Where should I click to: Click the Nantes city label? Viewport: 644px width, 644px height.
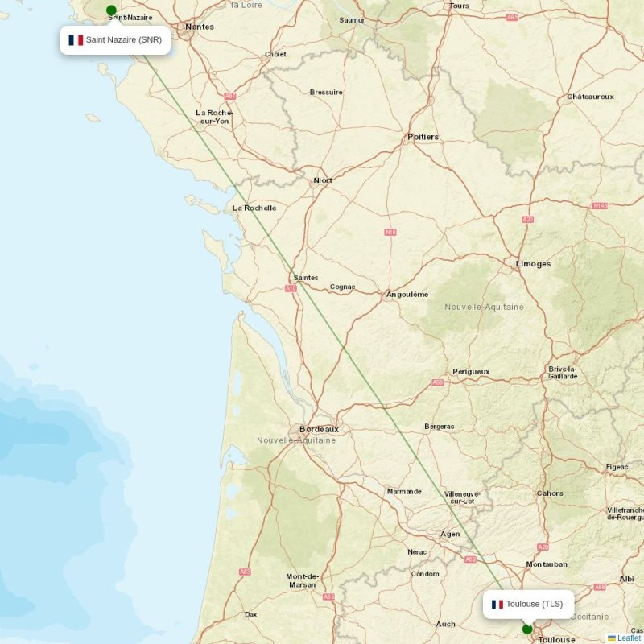(200, 27)
